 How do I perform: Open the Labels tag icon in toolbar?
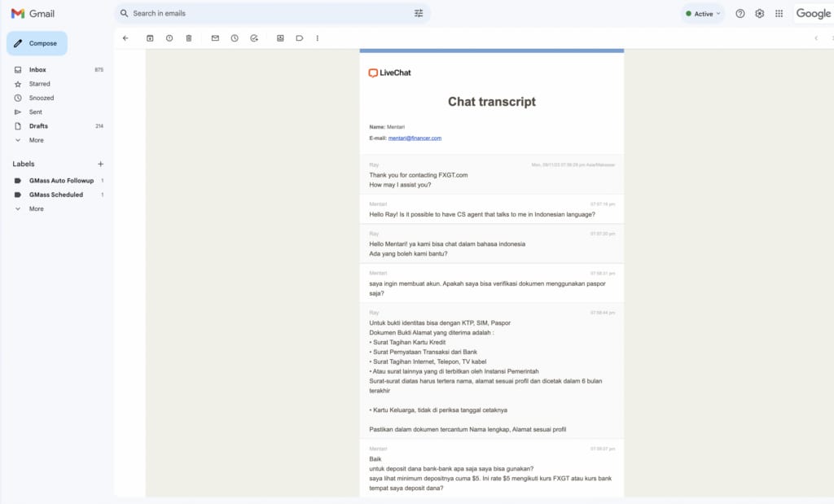[x=300, y=38]
